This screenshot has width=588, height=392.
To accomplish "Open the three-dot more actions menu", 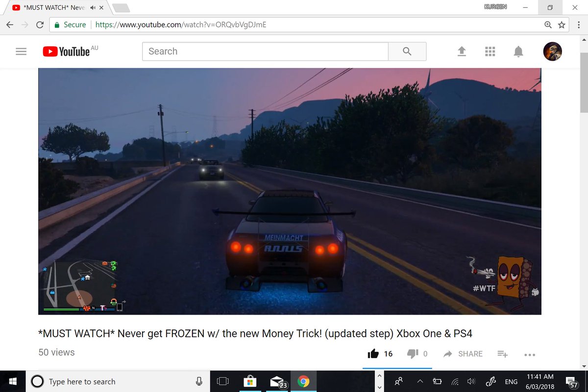I will [530, 354].
